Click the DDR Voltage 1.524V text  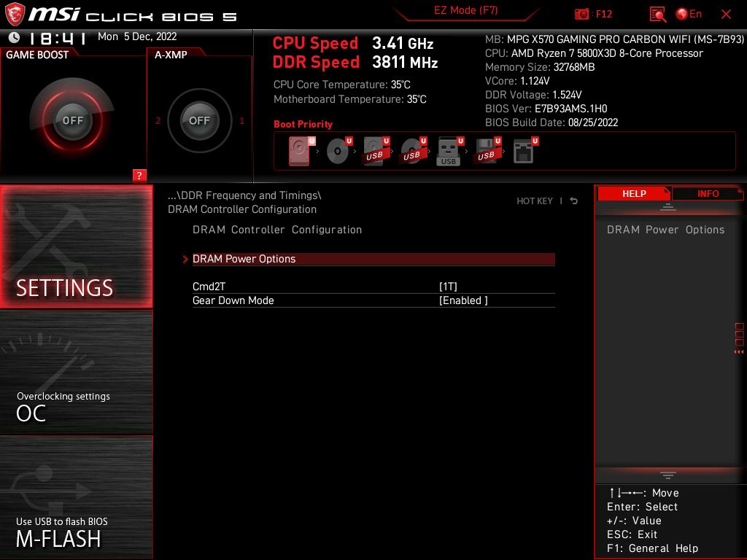tap(533, 95)
